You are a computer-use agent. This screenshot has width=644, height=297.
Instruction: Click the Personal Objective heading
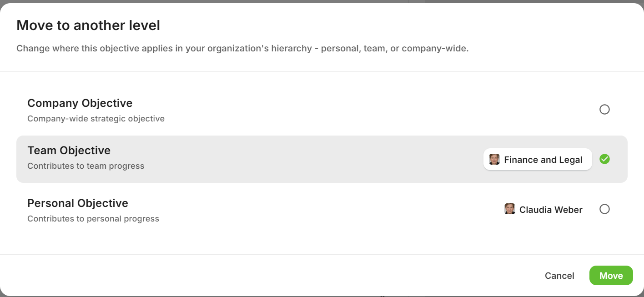(x=78, y=203)
